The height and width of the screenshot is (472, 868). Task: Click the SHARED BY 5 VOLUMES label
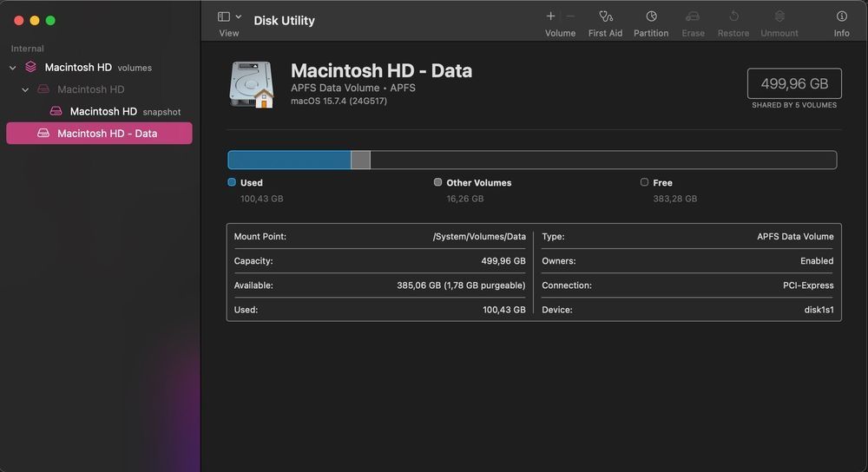tap(794, 105)
